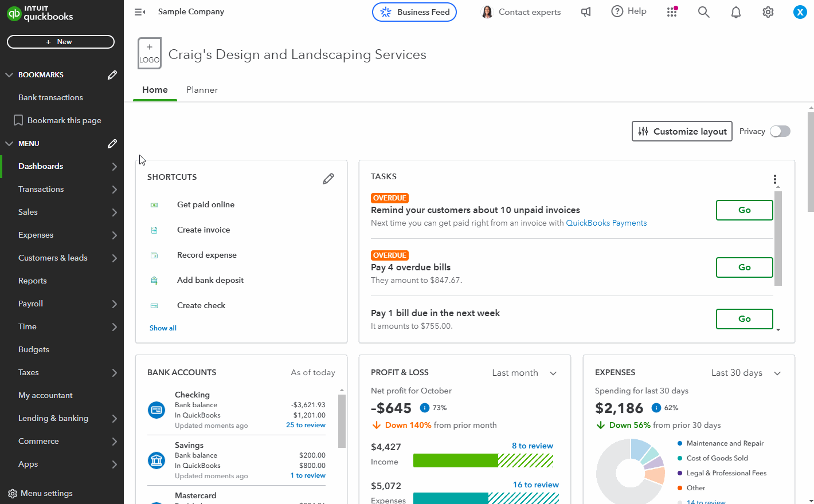Click the Bookmark this page icon
The width and height of the screenshot is (814, 504).
(18, 120)
